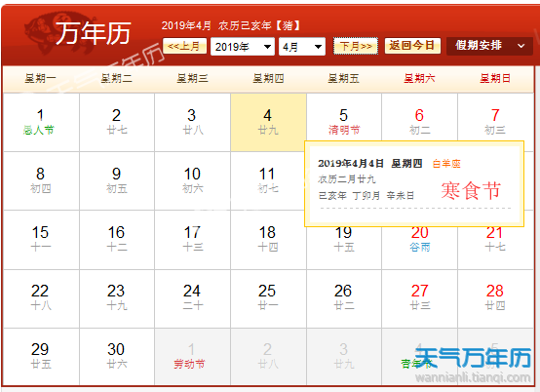
Task: Click the 星期三 column header
Action: coord(192,79)
